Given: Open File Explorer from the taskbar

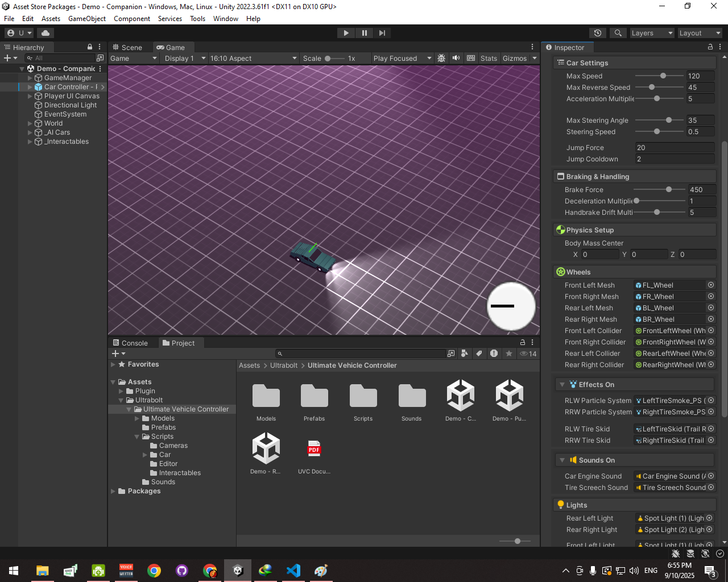Looking at the screenshot, I should point(43,570).
